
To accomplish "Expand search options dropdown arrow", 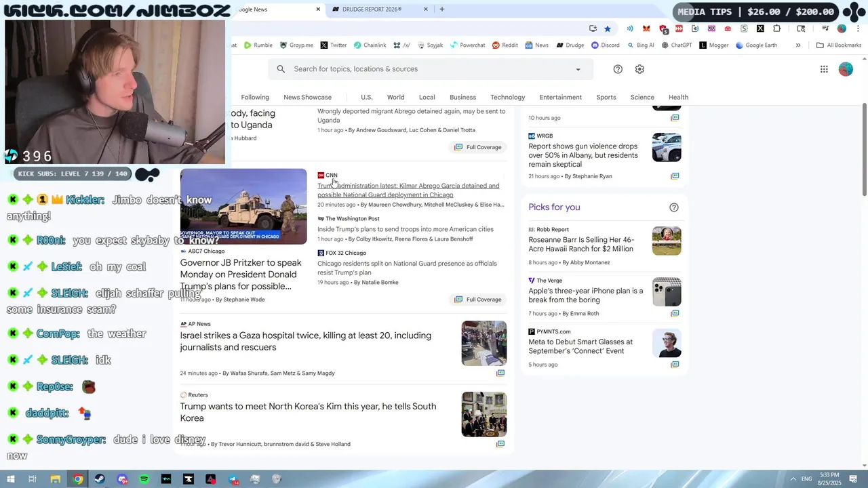I will 578,69.
